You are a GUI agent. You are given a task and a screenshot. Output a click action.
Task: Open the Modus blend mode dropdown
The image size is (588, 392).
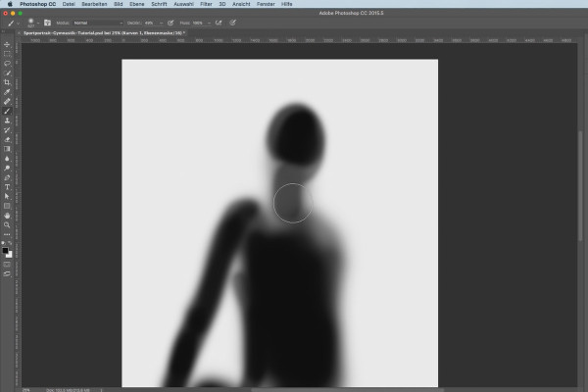98,23
